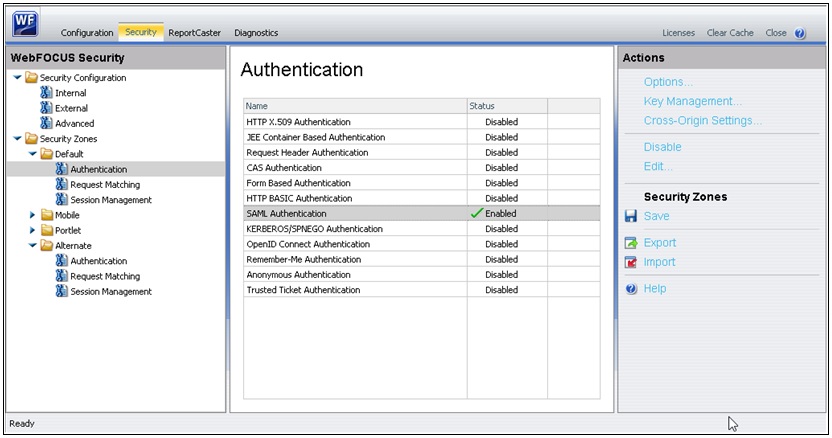The width and height of the screenshot is (832, 438).
Task: Select the KERBEROS/SPNEGO Authentication row
Action: point(422,229)
